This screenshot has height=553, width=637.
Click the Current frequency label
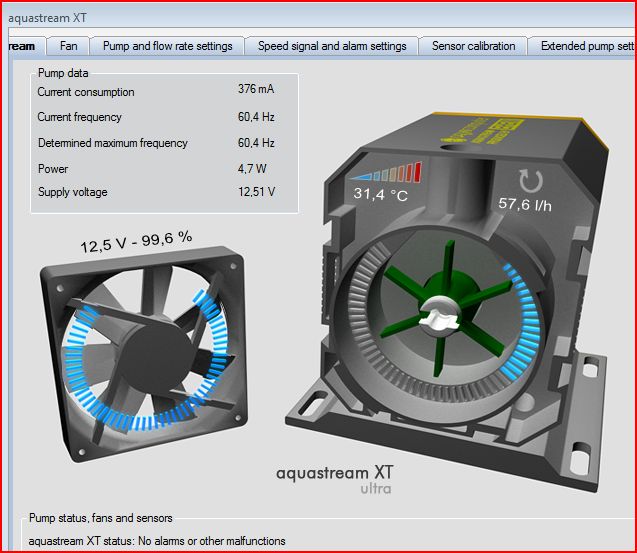pyautogui.click(x=80, y=117)
